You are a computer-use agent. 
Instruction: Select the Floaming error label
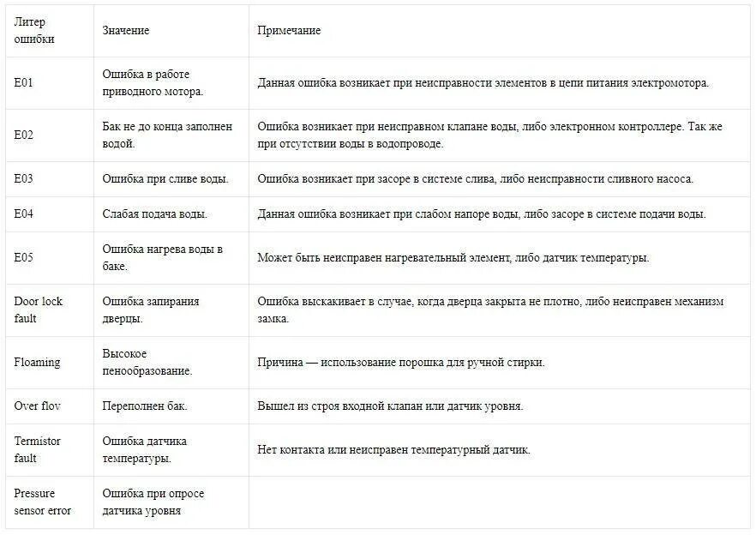pyautogui.click(x=37, y=363)
